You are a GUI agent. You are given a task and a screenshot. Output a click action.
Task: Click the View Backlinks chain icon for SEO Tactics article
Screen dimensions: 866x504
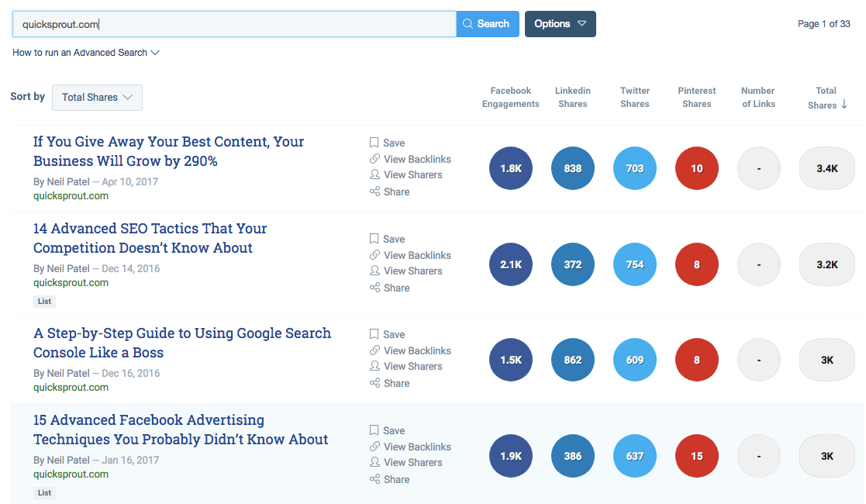click(x=374, y=255)
